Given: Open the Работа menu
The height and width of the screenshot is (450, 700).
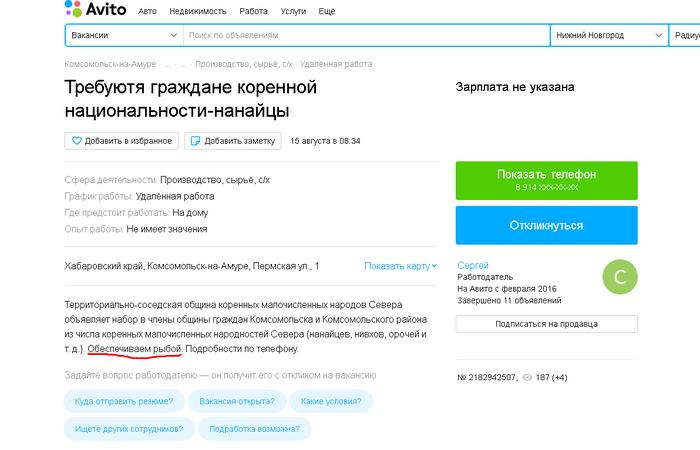Looking at the screenshot, I should (253, 12).
